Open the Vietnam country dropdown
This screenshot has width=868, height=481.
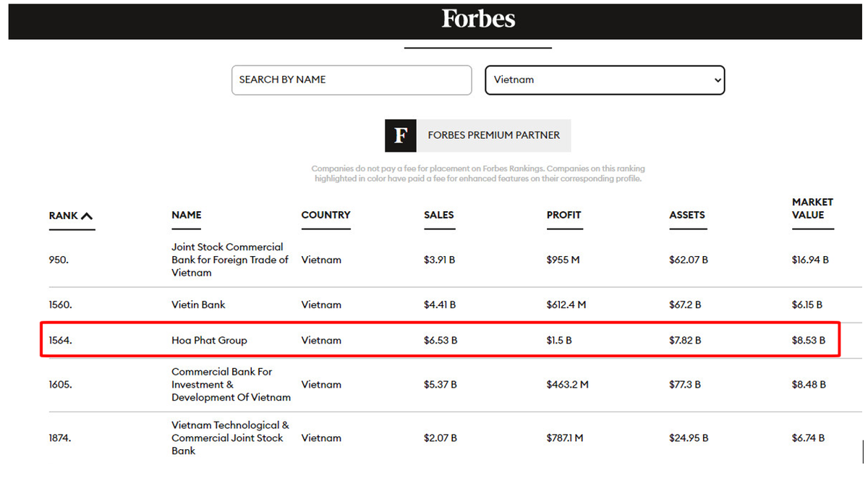tap(604, 80)
